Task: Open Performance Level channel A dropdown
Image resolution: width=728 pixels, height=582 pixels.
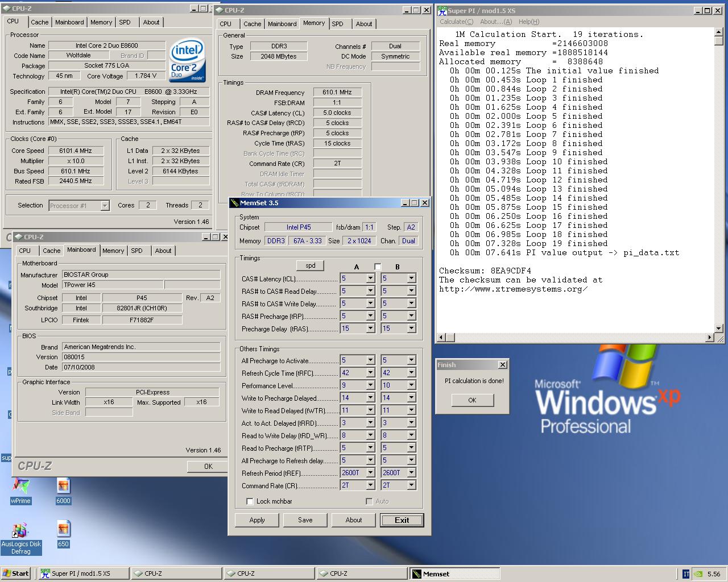Action: [370, 386]
